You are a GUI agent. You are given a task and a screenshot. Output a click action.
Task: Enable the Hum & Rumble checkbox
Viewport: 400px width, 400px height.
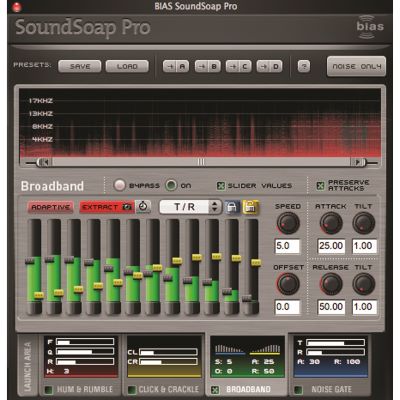(x=49, y=389)
